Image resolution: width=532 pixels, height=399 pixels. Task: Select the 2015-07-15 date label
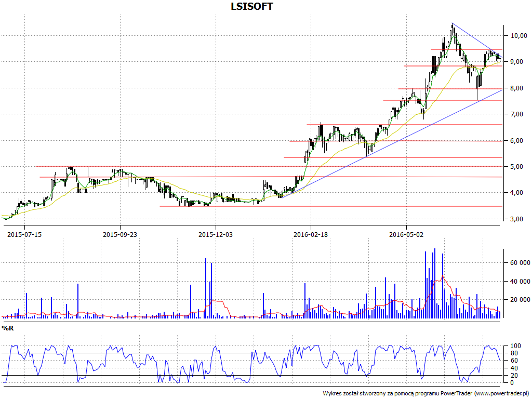tap(24, 234)
